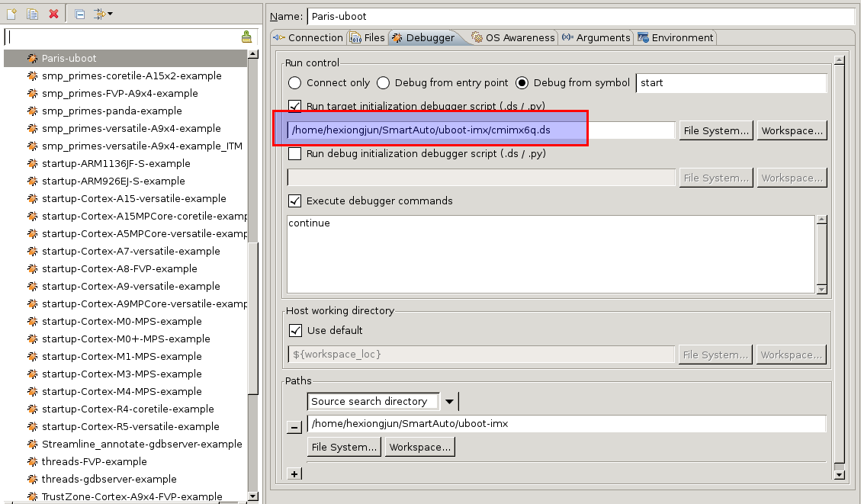The width and height of the screenshot is (861, 504).
Task: Select the Connect only radio button
Action: click(x=294, y=82)
